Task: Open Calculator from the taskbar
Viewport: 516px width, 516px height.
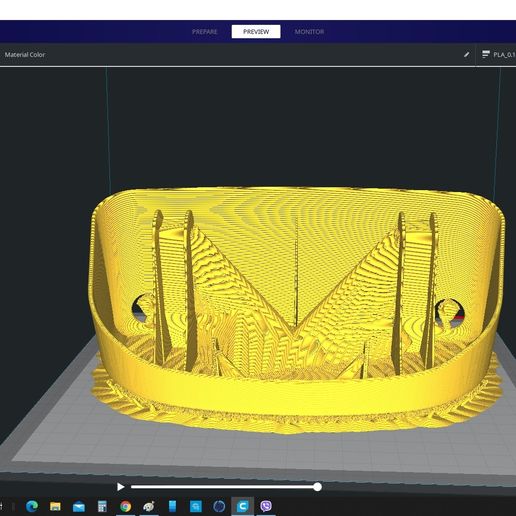Action: [102, 507]
